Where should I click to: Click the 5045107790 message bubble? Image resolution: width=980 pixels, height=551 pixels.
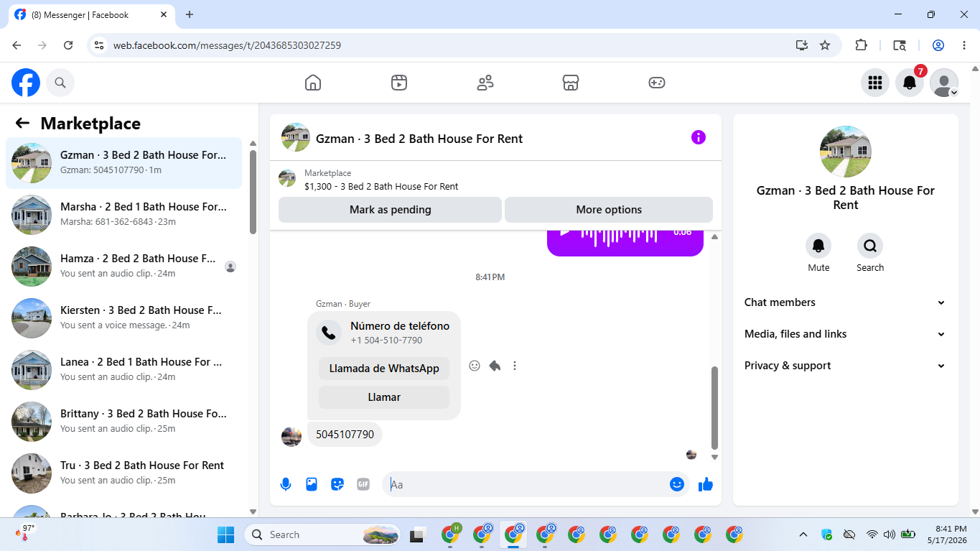[x=345, y=435]
